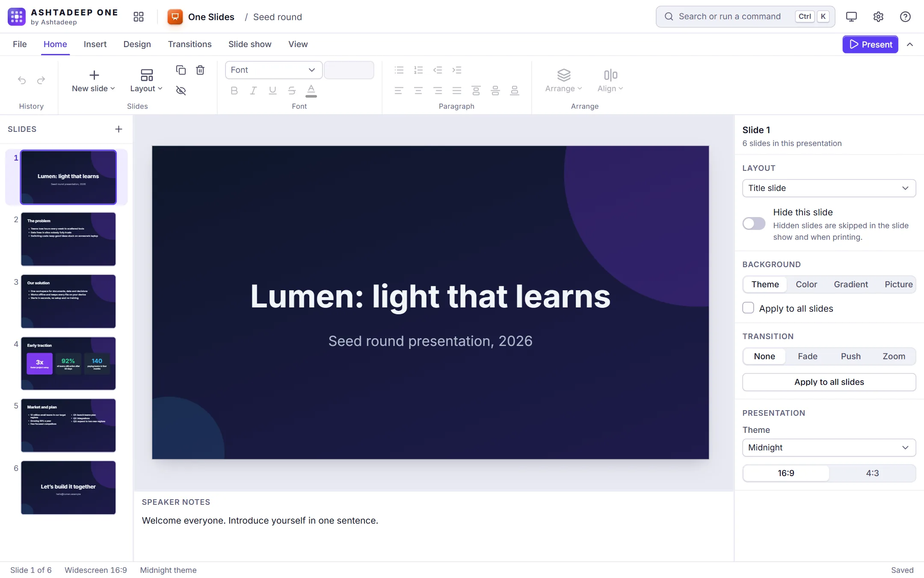924x578 pixels.
Task: Apply strikethrough formatting
Action: pyautogui.click(x=292, y=90)
